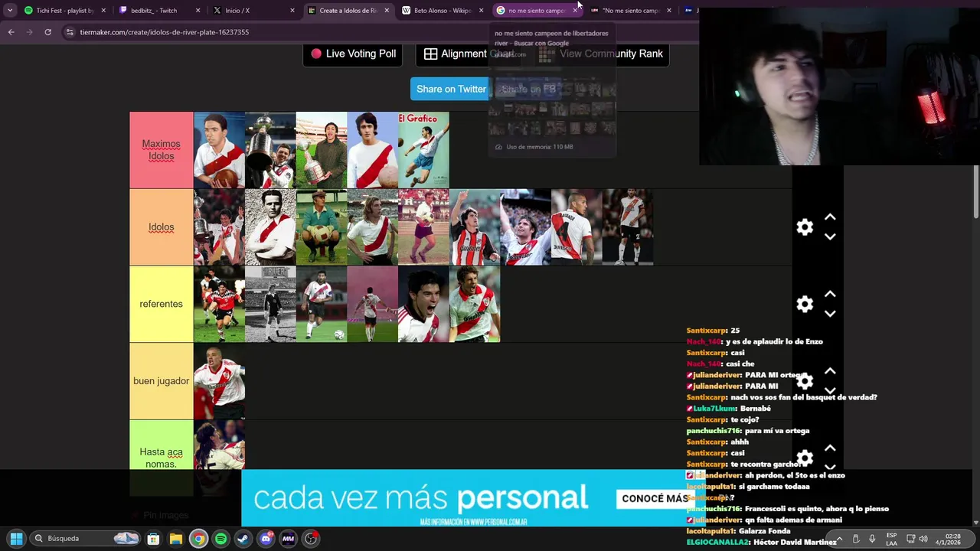Click Hasta aca nomas tier label
This screenshot has width=980, height=551.
pyautogui.click(x=161, y=458)
